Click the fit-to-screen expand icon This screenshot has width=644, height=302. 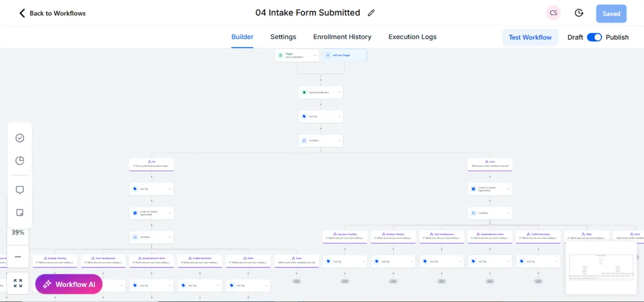[x=18, y=283]
